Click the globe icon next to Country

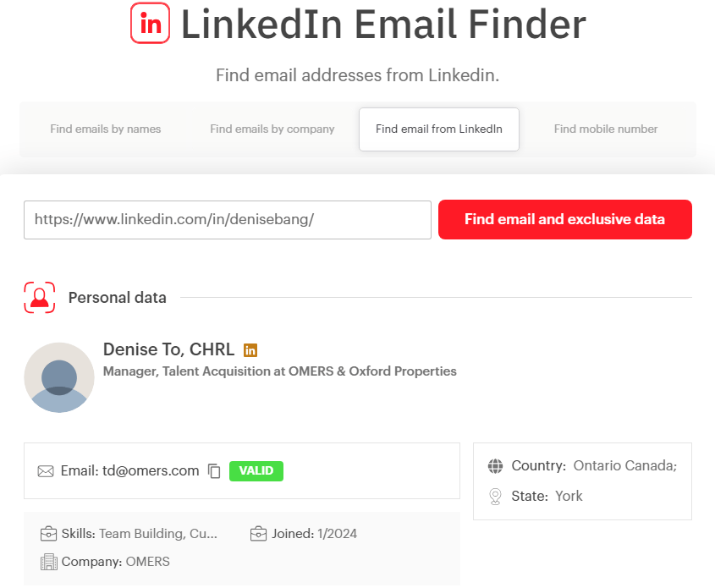tap(496, 466)
